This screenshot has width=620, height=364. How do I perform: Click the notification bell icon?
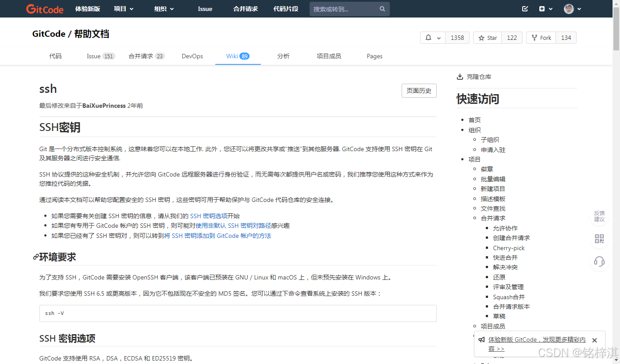[428, 38]
